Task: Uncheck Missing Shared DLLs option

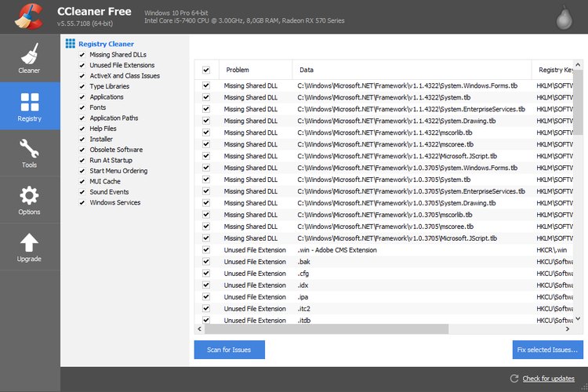Action: coord(82,55)
